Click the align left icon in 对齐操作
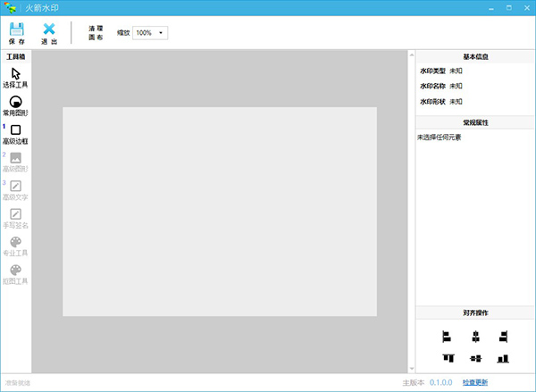Viewport: 536px width, 392px height. pyautogui.click(x=447, y=337)
